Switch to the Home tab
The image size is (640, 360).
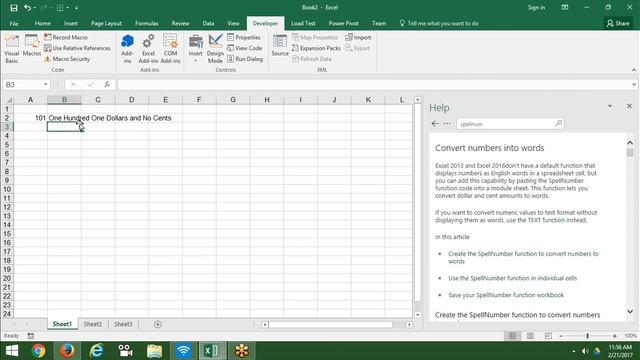click(x=42, y=23)
